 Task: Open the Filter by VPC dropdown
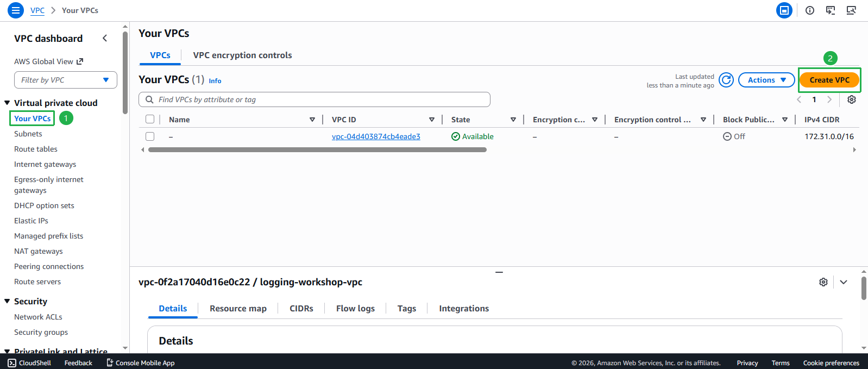click(66, 80)
